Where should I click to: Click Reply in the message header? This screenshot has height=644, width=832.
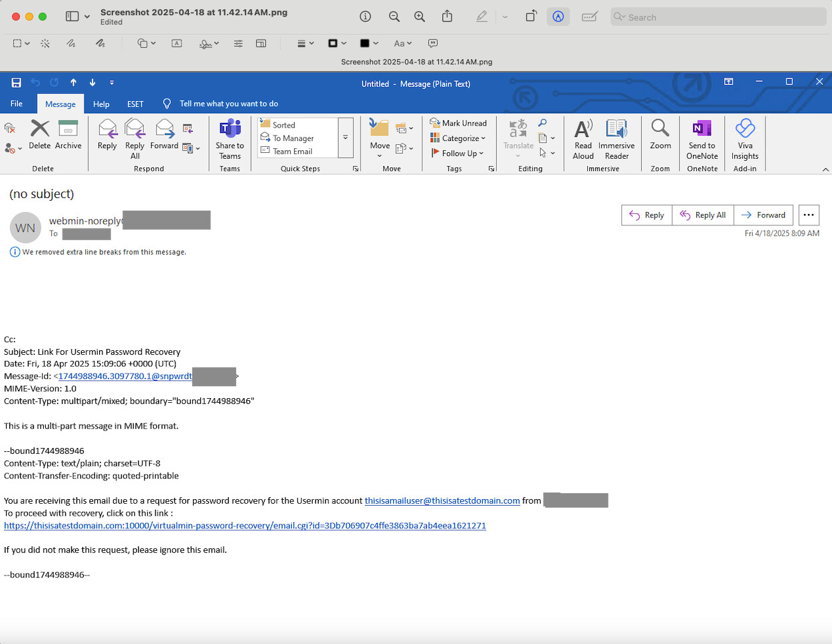(x=647, y=215)
